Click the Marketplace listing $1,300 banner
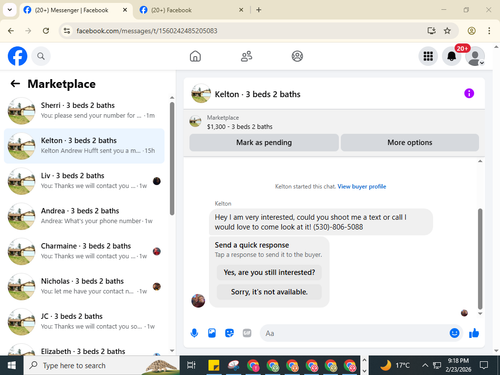This screenshot has width=500, height=375. pos(334,122)
